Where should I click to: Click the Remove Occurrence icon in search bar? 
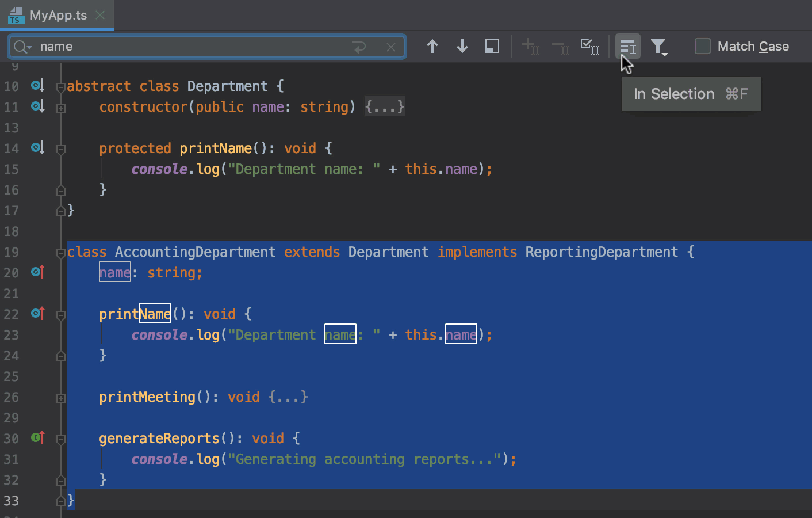tap(560, 46)
